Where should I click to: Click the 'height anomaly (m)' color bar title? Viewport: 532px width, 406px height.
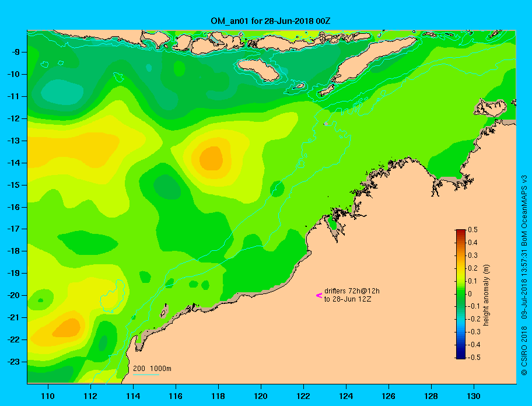coord(486,295)
